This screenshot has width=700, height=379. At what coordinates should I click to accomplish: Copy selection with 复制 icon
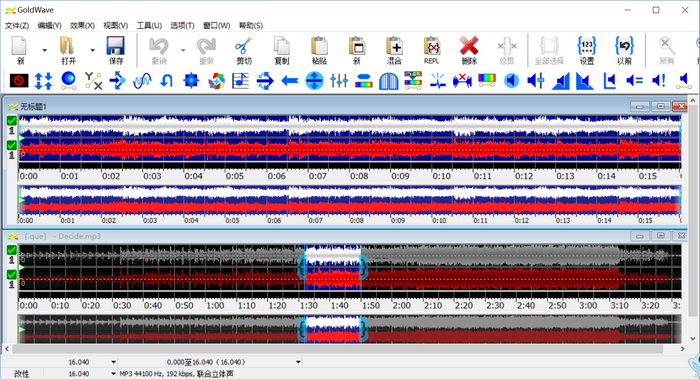pos(282,50)
